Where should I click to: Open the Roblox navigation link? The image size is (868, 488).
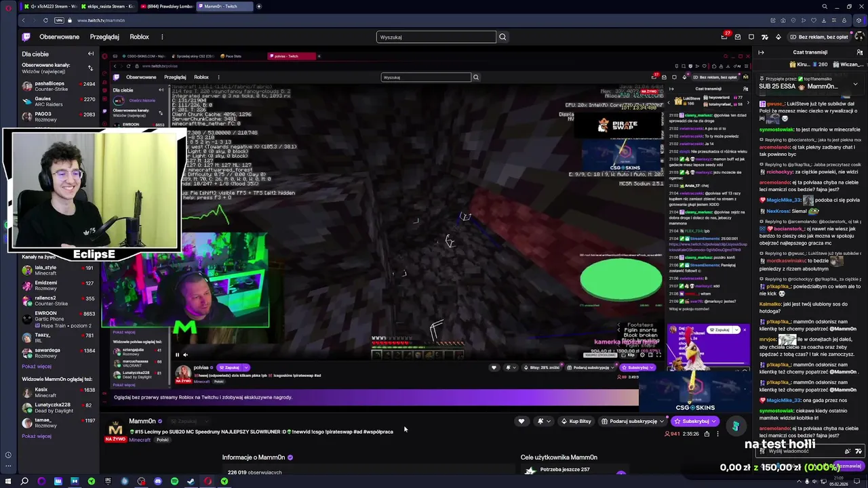pyautogui.click(x=139, y=37)
